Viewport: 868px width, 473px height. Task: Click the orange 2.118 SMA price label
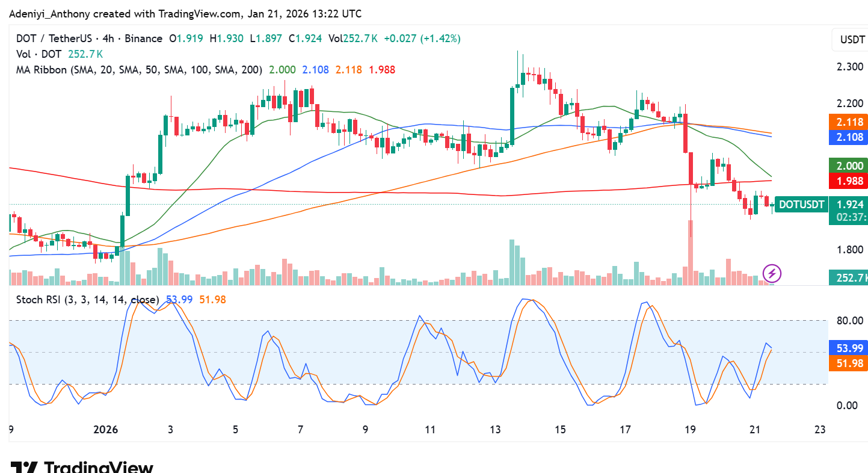click(850, 122)
